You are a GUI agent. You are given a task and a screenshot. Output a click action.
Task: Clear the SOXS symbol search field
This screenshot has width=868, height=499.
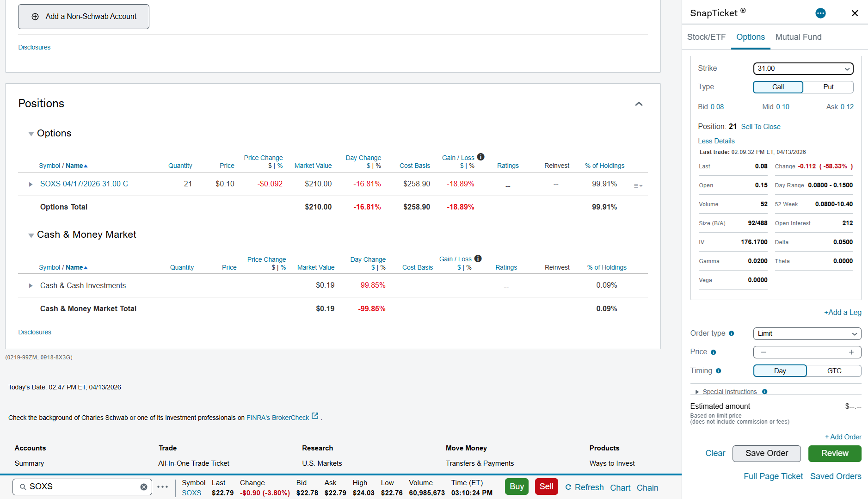pos(144,487)
